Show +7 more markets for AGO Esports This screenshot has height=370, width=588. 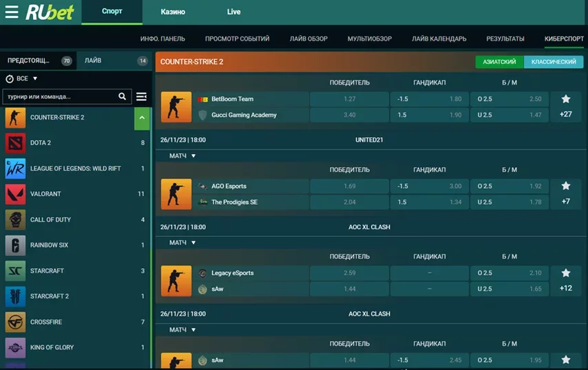565,202
